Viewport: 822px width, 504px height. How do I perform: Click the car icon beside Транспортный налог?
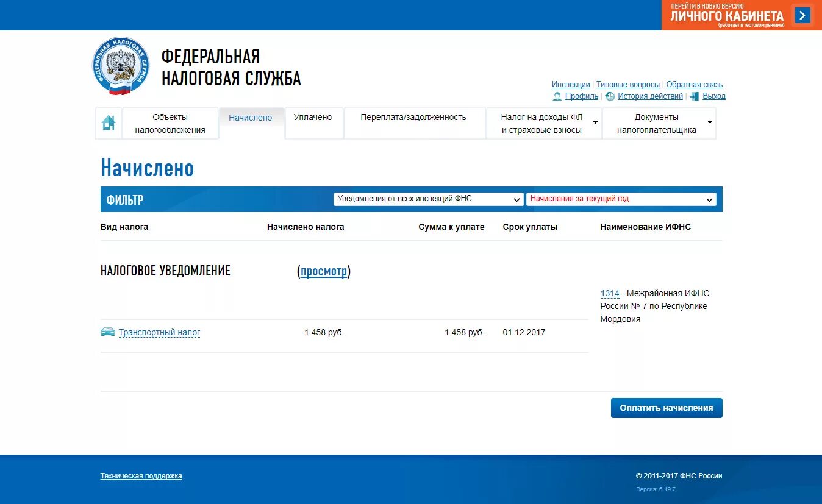click(x=108, y=332)
